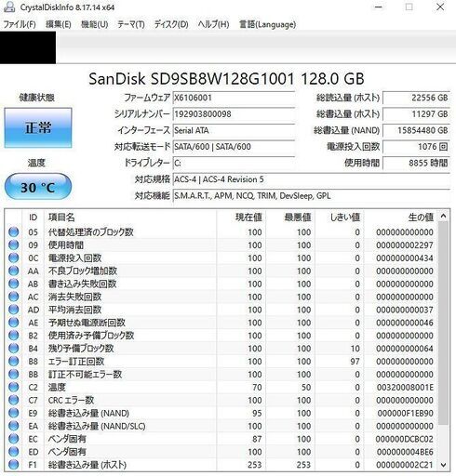The image size is (456, 476).
Task: Click the 項目名 column header
Action: coord(130,218)
